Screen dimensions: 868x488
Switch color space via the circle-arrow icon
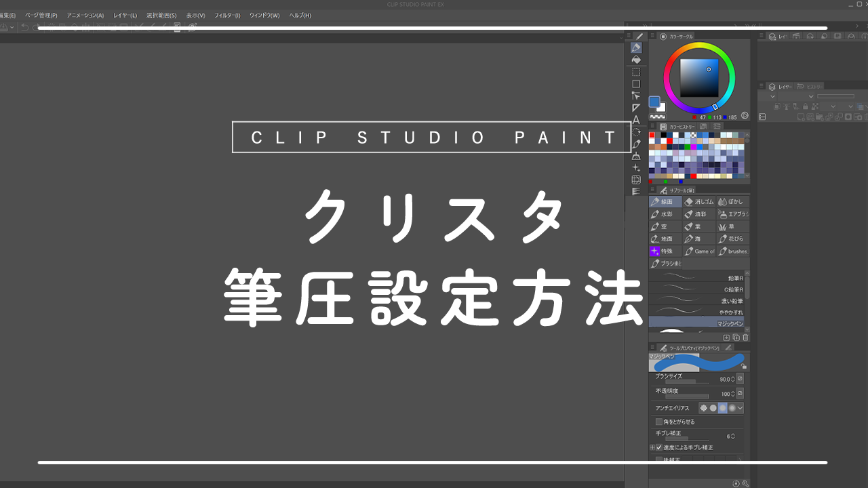pos(745,115)
